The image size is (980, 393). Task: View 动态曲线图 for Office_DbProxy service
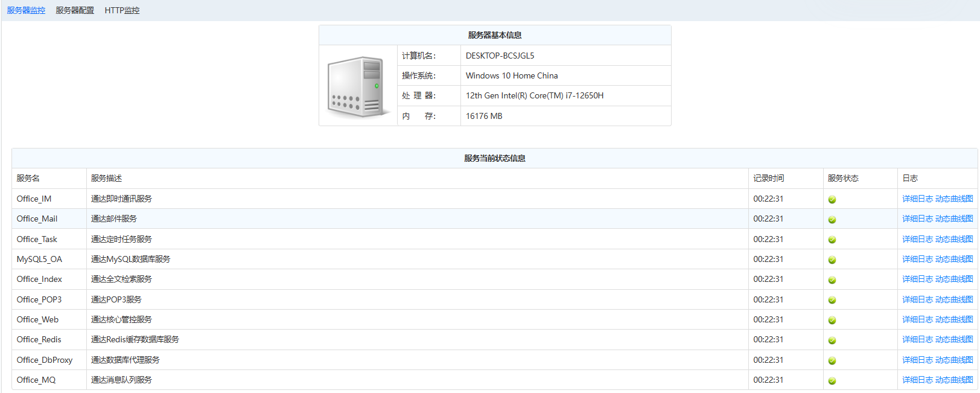click(x=954, y=360)
